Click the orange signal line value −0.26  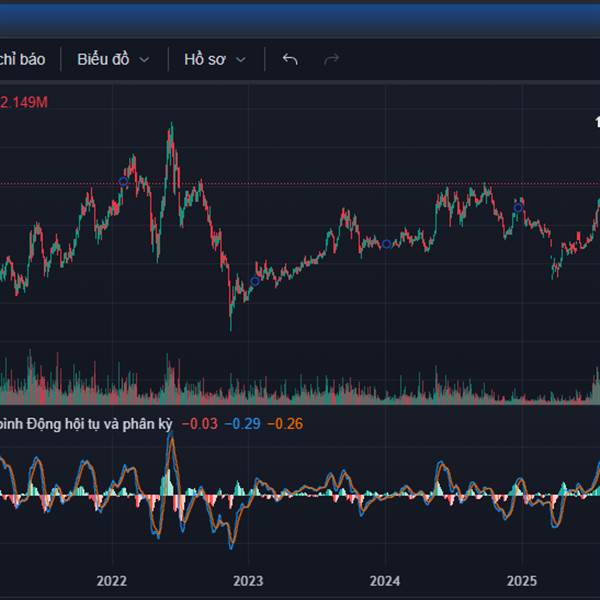pyautogui.click(x=284, y=424)
